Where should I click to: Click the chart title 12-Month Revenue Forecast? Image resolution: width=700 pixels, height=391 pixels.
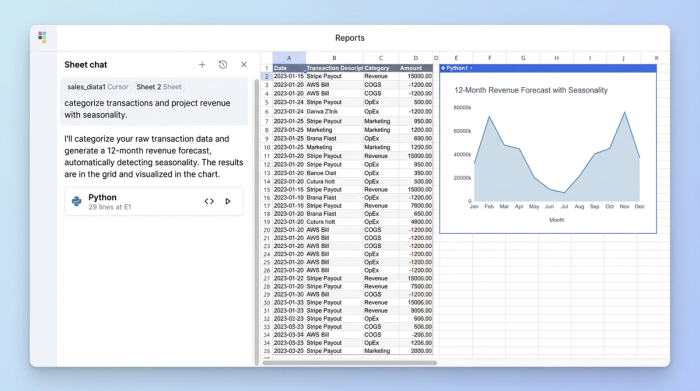tap(531, 90)
